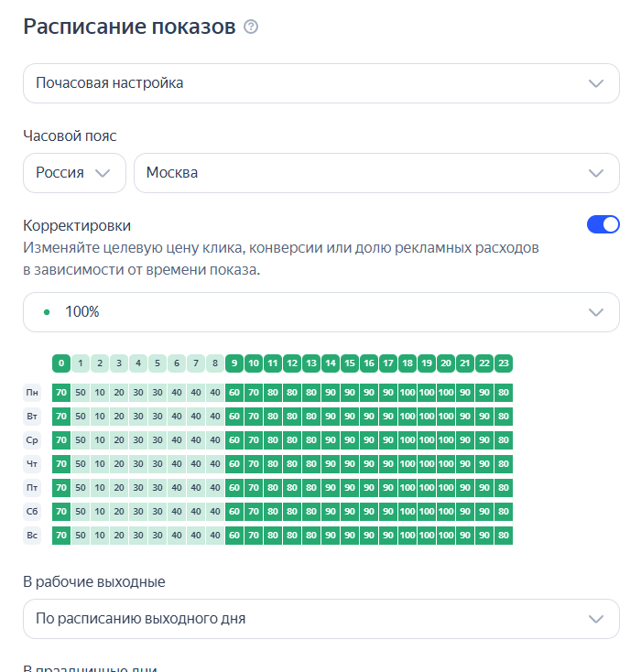641x672 pixels.
Task: Expand the По расписанию выходного дня dropdown
Action: click(x=320, y=619)
